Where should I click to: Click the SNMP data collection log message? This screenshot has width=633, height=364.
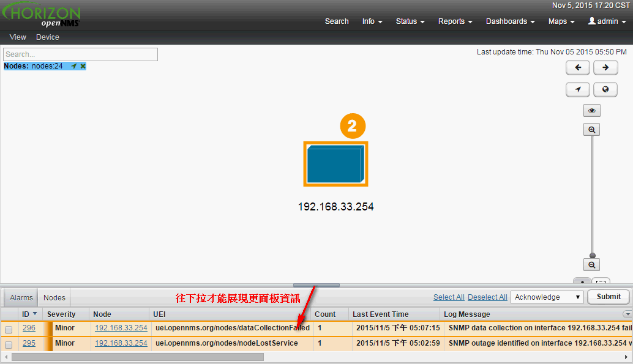click(539, 328)
